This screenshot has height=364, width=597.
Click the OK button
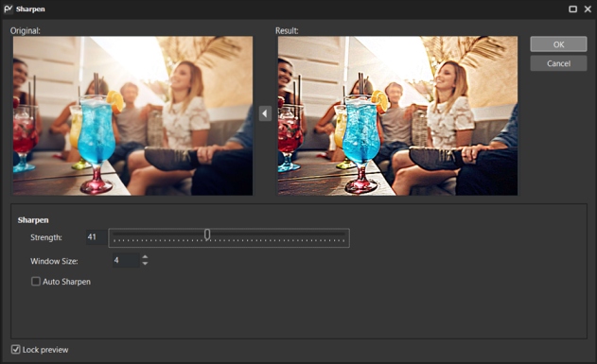click(x=558, y=44)
